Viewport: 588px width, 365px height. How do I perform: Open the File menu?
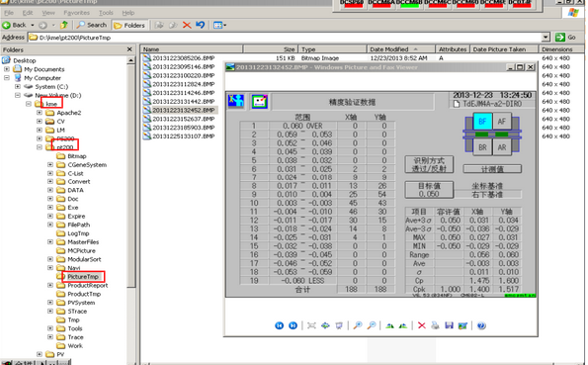(x=8, y=13)
